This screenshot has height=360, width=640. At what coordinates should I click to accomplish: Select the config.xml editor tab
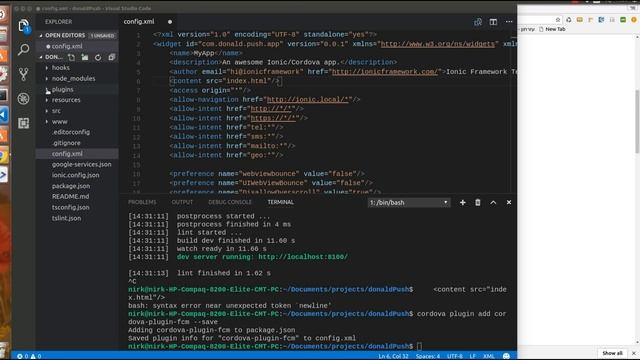pyautogui.click(x=139, y=22)
